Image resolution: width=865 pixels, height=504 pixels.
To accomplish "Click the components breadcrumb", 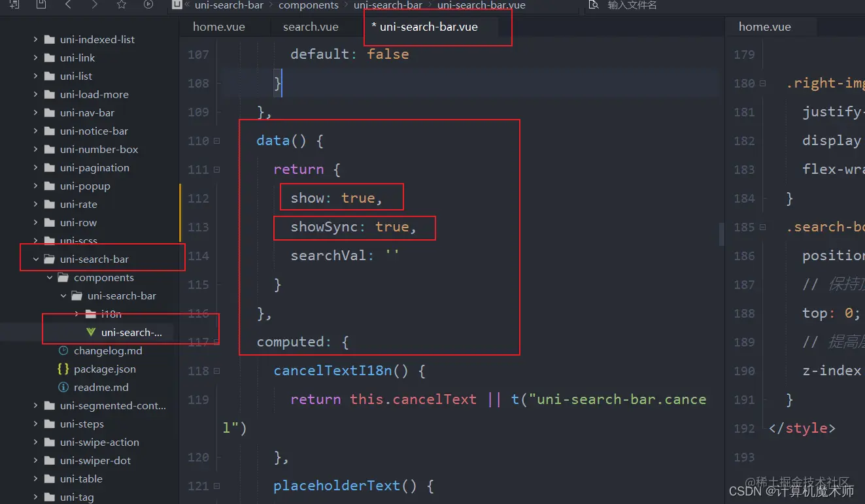I will pyautogui.click(x=309, y=5).
